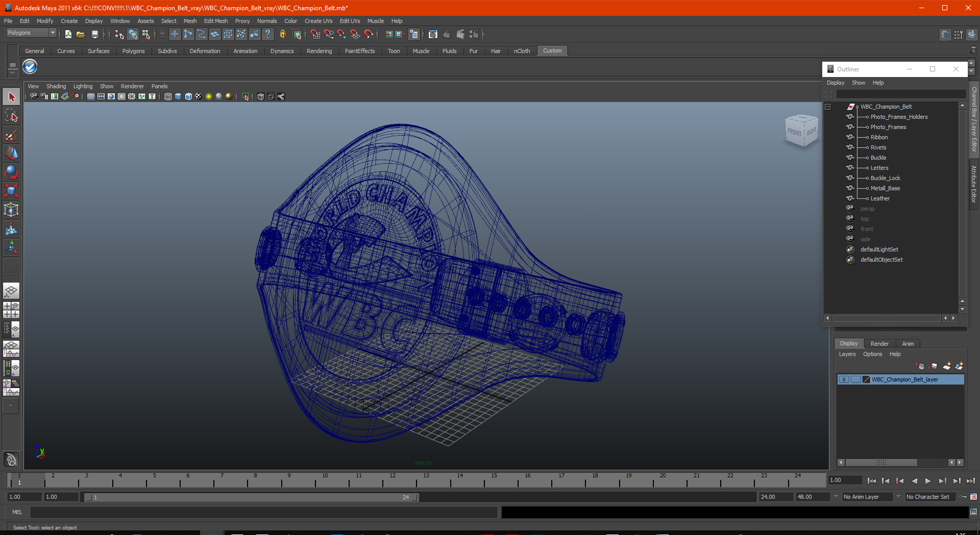Image resolution: width=980 pixels, height=535 pixels.
Task: Click the auto keyframe key icon
Action: [x=963, y=497]
